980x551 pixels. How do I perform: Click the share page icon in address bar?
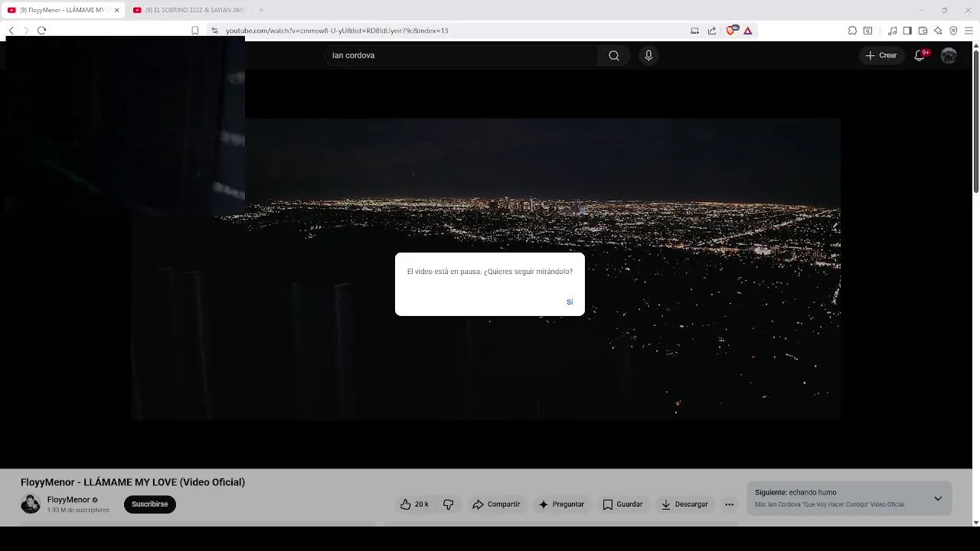point(712,31)
